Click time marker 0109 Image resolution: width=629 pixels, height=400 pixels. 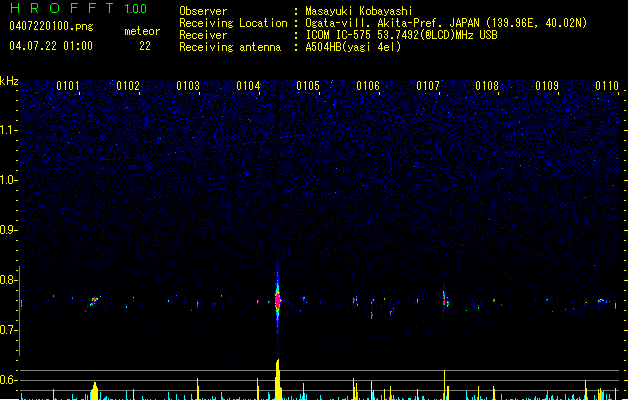point(547,86)
